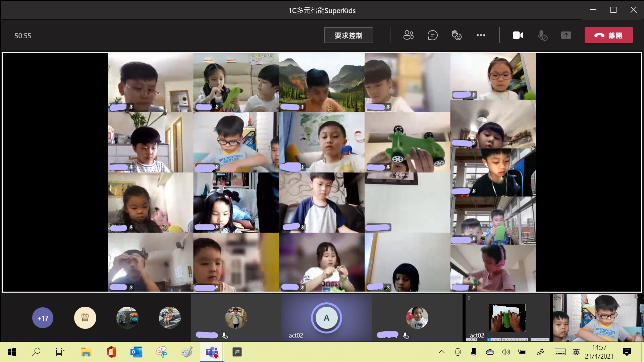Open more actions ellipsis menu

pos(481,35)
